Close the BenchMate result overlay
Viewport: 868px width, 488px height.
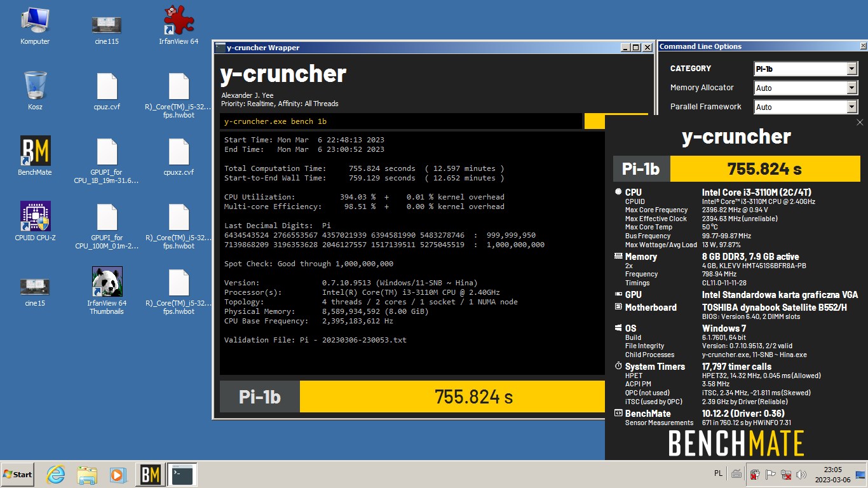[x=860, y=123]
